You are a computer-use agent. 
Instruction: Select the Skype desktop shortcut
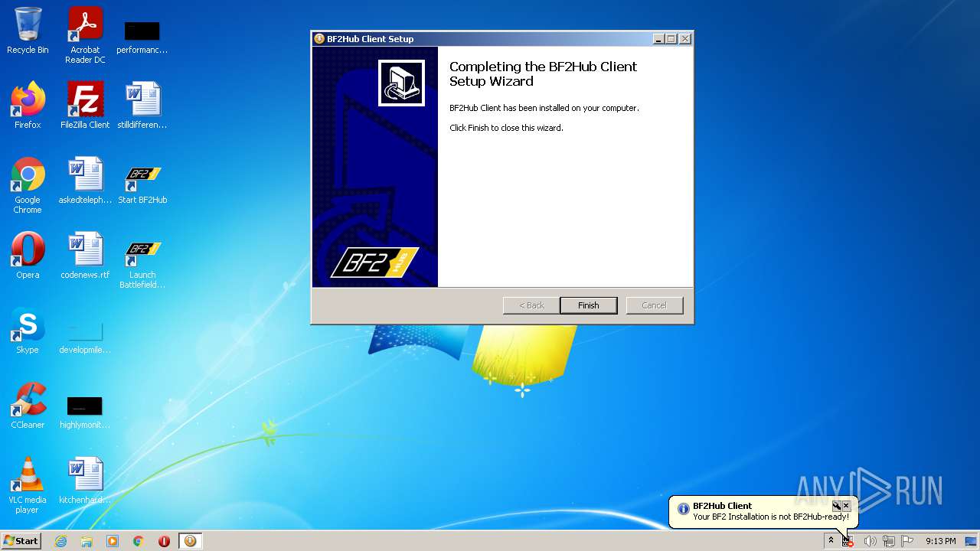pos(28,331)
